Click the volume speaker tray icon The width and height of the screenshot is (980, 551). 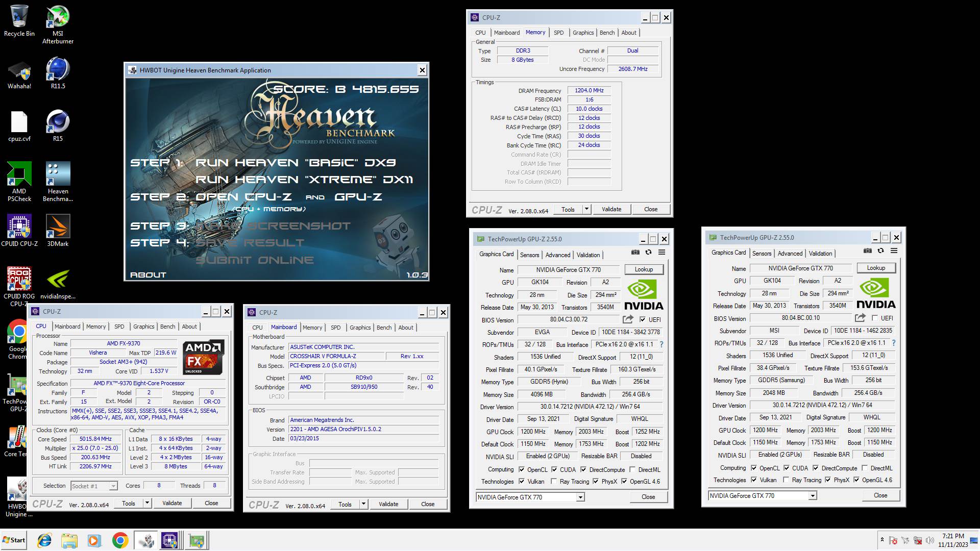point(930,540)
